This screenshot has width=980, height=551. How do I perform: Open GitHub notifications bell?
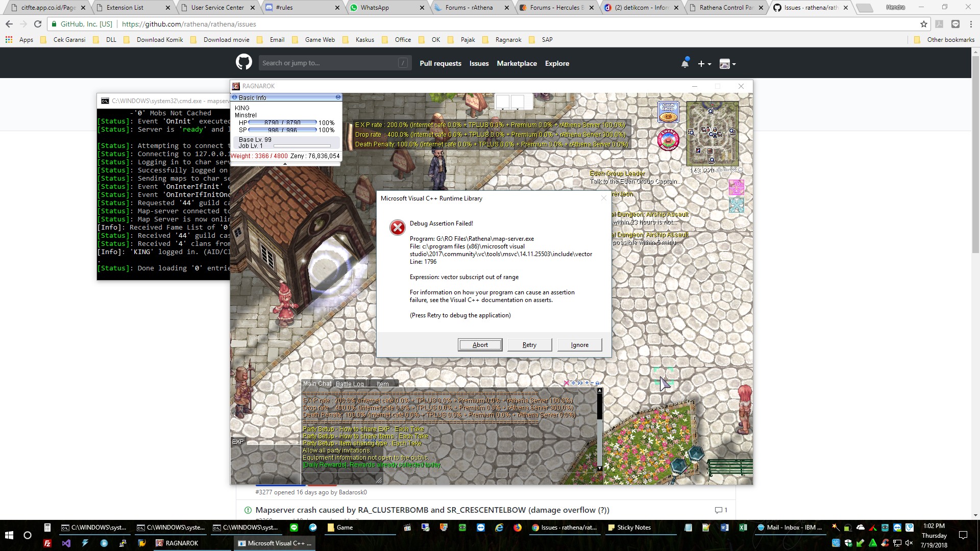[685, 63]
